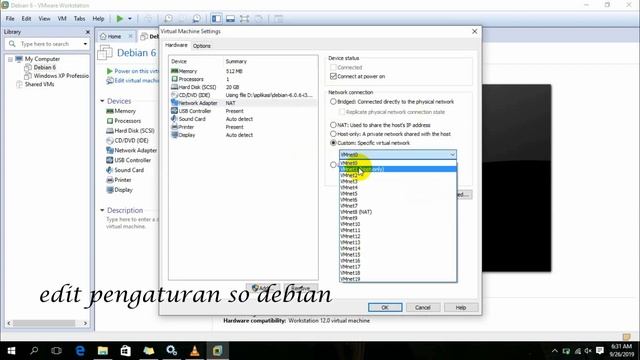
Task: Choose VMnet5 from the dropdown list
Action: [x=398, y=193]
